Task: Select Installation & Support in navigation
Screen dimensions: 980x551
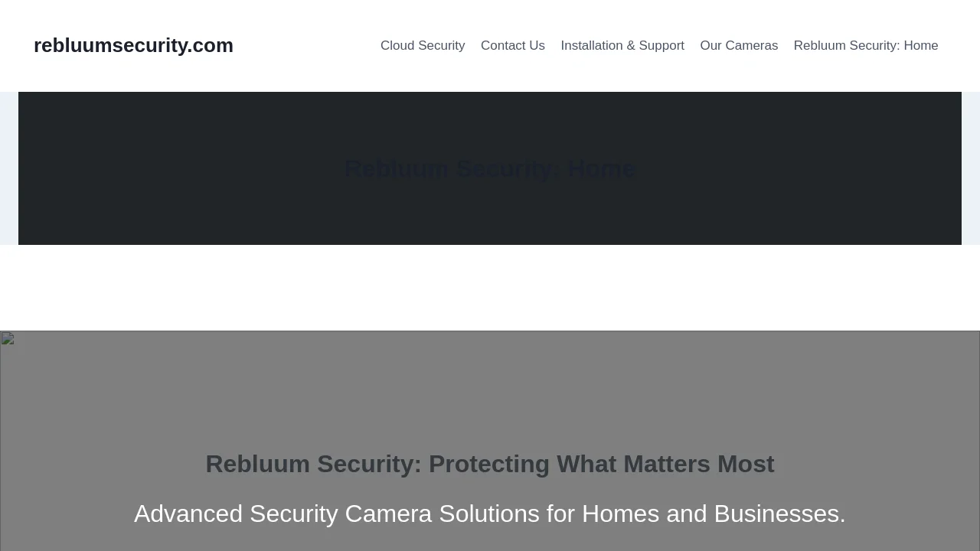Action: click(622, 46)
